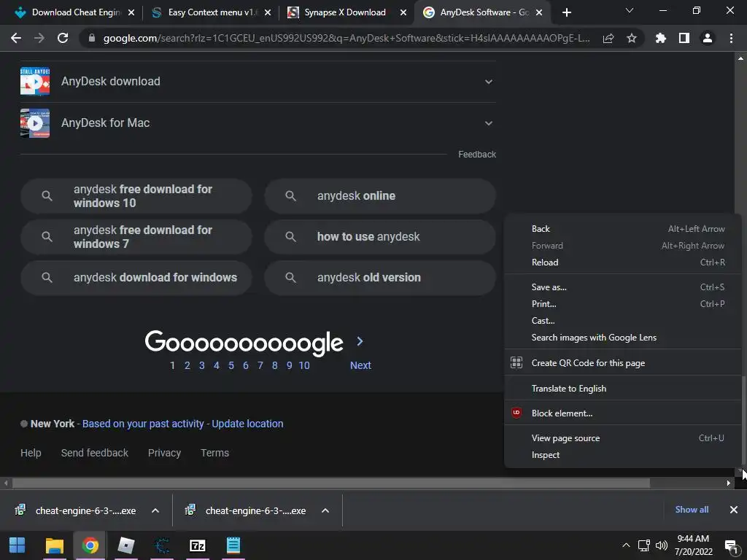Choose Reload in the context menu
This screenshot has width=747, height=560.
(623, 262)
